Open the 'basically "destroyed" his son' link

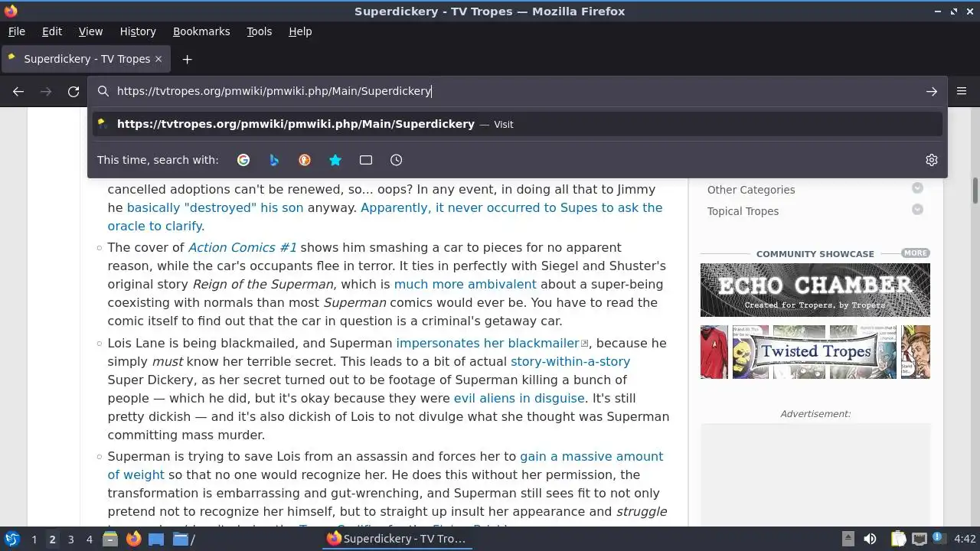click(x=215, y=207)
